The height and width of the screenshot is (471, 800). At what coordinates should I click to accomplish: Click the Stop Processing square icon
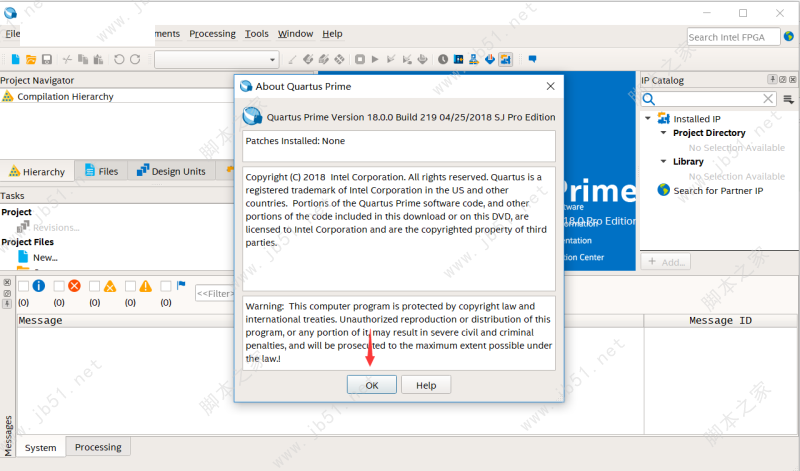[x=360, y=60]
